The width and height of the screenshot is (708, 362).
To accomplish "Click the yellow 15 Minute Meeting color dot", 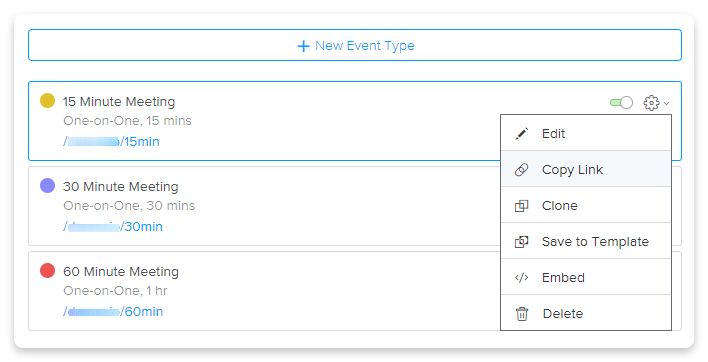I will tap(47, 100).
